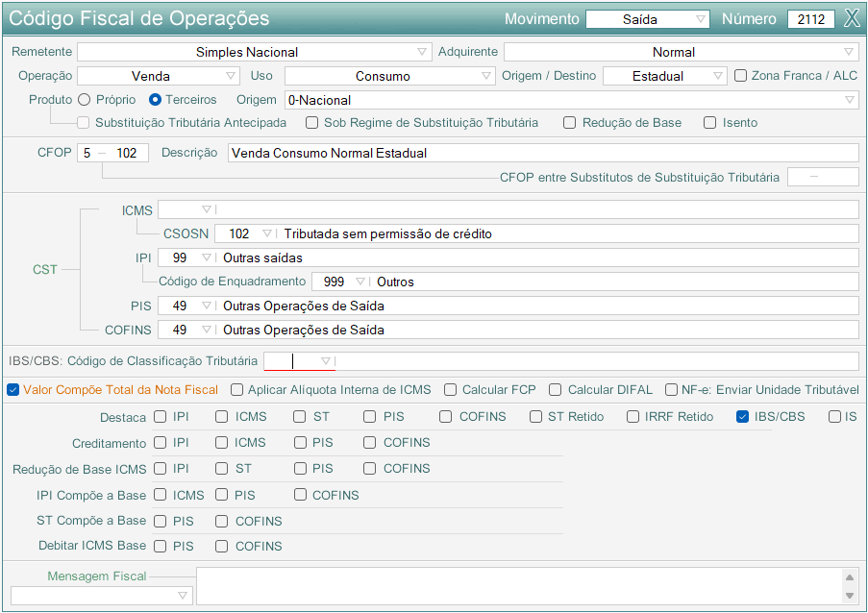Select the Próprio product radio button
The image size is (868, 613).
[85, 100]
